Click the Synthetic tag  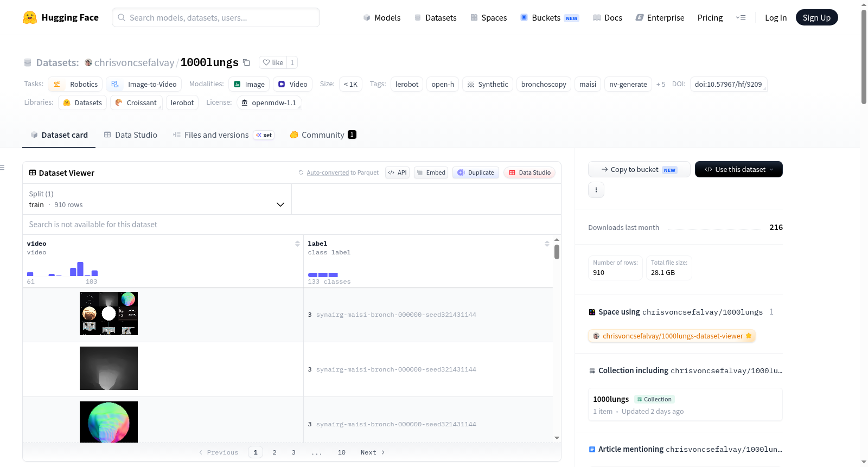point(488,84)
